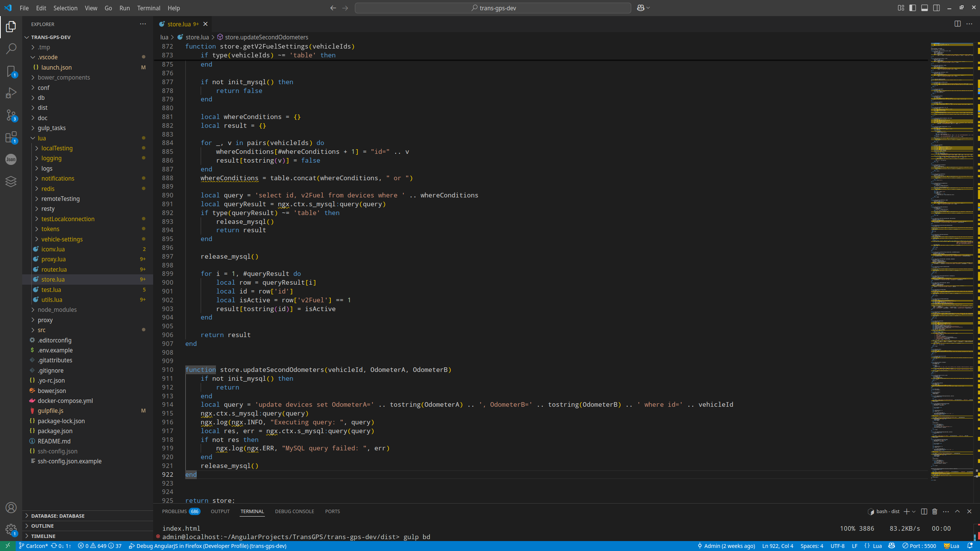Expand the OUTLINE section
The image size is (980, 551).
42,526
